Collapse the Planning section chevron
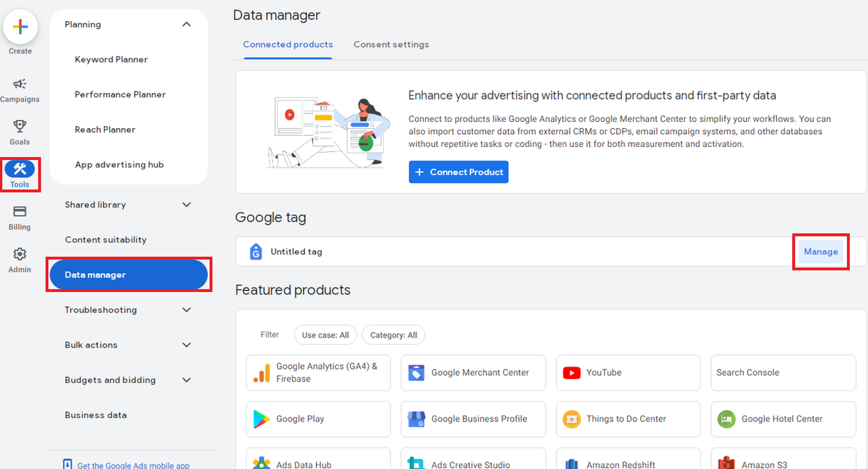 tap(186, 24)
